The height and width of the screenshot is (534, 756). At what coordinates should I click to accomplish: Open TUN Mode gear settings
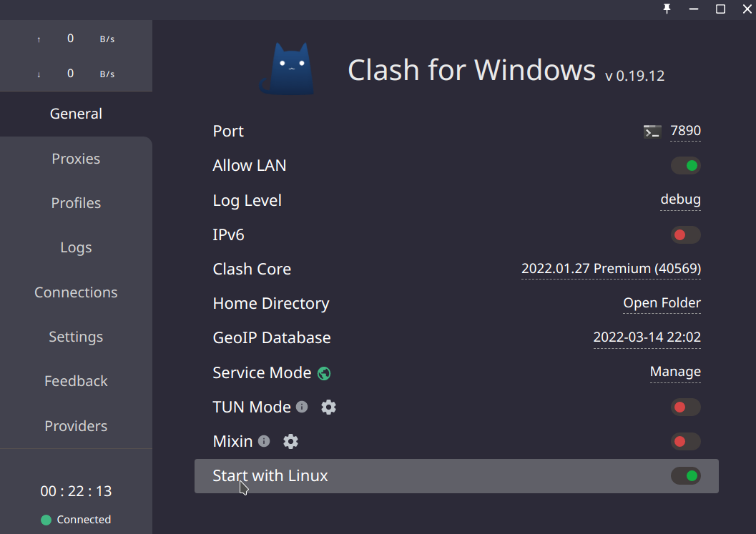pos(329,407)
